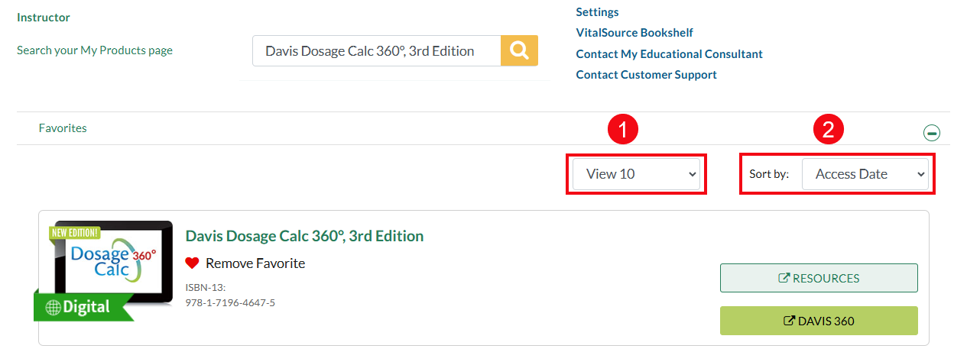Click the red heart favorite icon

click(x=193, y=263)
